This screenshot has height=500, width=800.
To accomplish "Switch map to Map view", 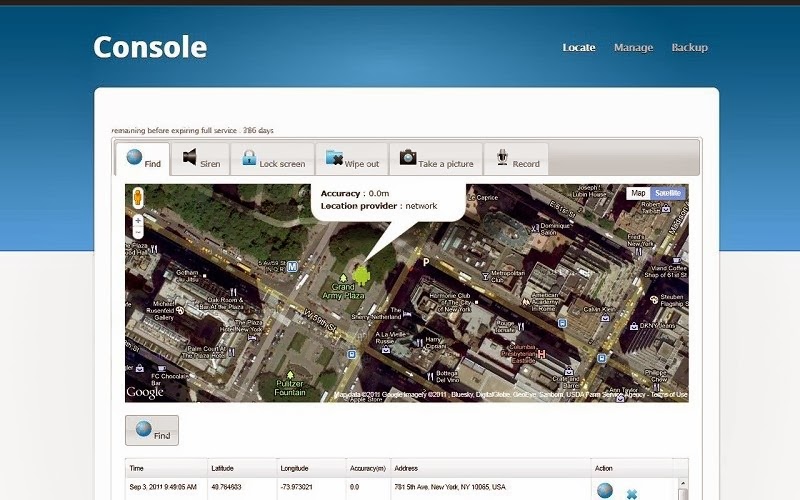I will (x=638, y=193).
